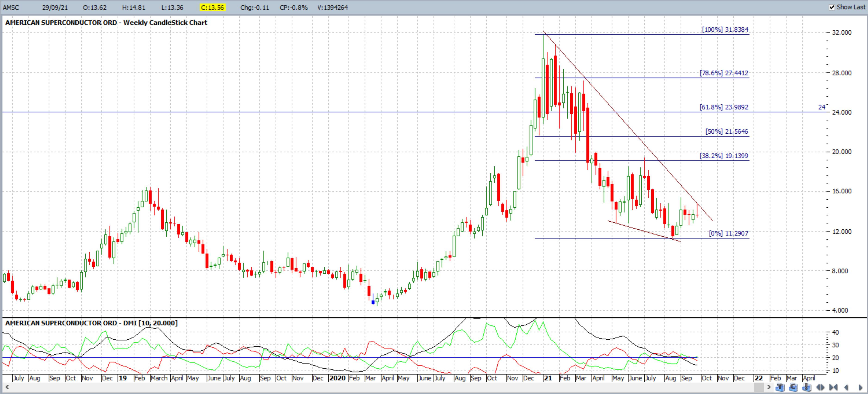Screen dimensions: 868x394
Task: Click the [100%] 31.8384 Fibonacci label
Action: 725,30
